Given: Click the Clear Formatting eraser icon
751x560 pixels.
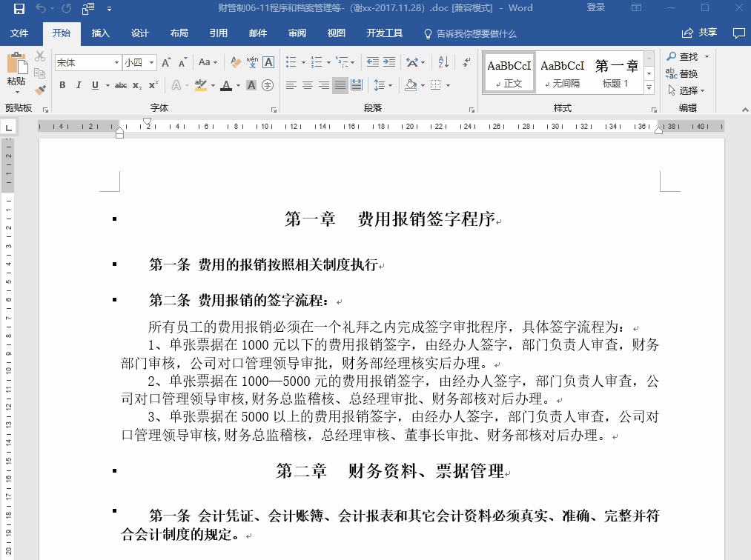Looking at the screenshot, I should [235, 61].
